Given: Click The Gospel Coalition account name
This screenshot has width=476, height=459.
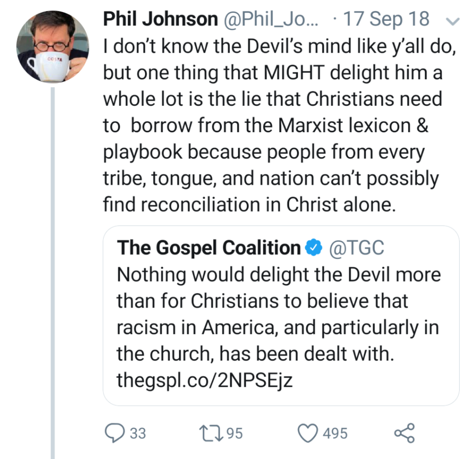Looking at the screenshot, I should (209, 248).
